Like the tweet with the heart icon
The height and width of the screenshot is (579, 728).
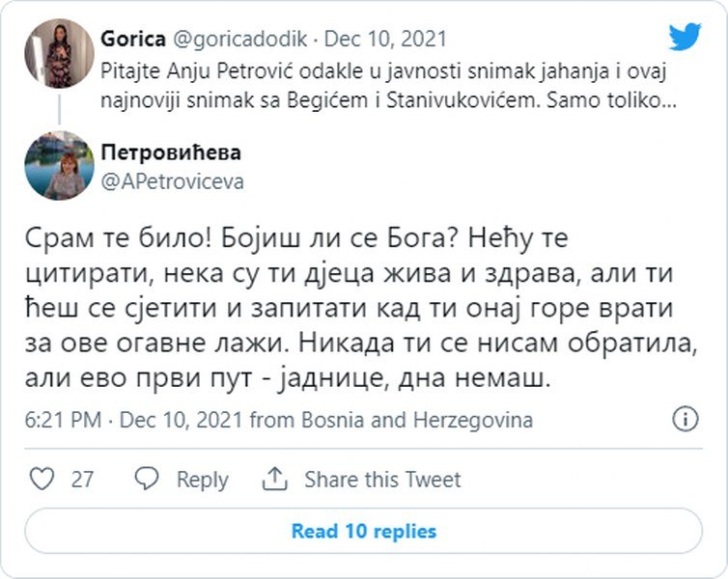pos(42,479)
